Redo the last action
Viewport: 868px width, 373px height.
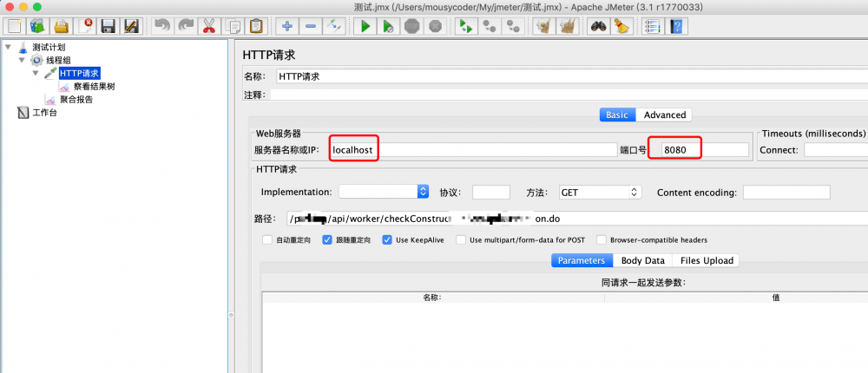[186, 26]
